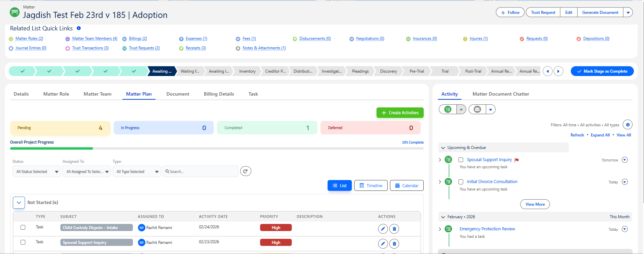Click the refresh icon beside Search field

click(246, 171)
